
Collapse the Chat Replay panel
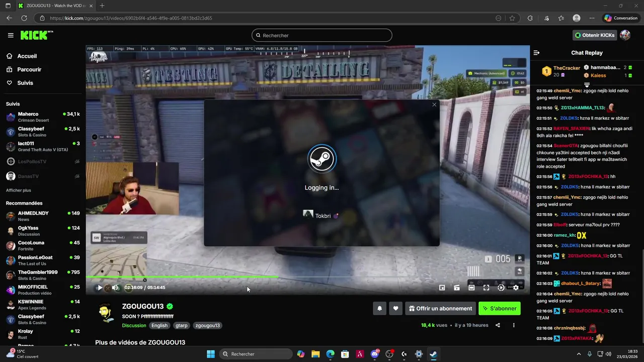click(536, 53)
